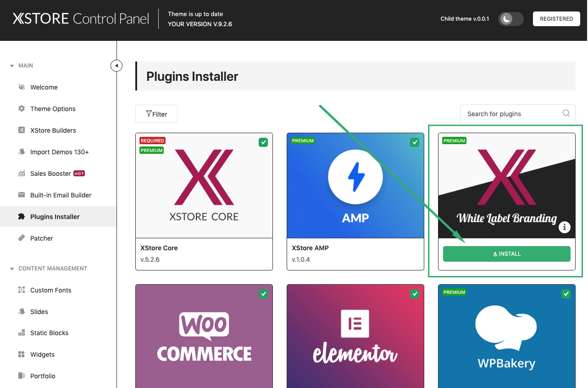The width and height of the screenshot is (588, 388).
Task: Click the XStore Builders X icon
Action: [x=22, y=130]
